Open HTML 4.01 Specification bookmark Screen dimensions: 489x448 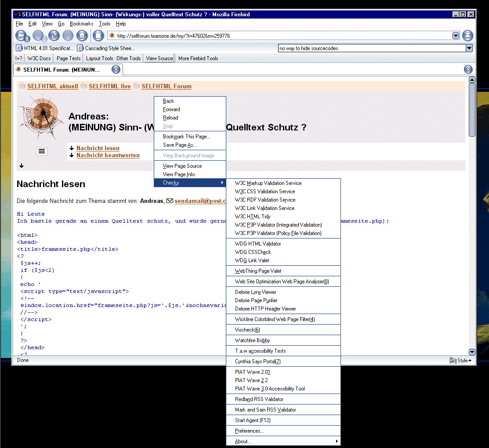pyautogui.click(x=45, y=48)
